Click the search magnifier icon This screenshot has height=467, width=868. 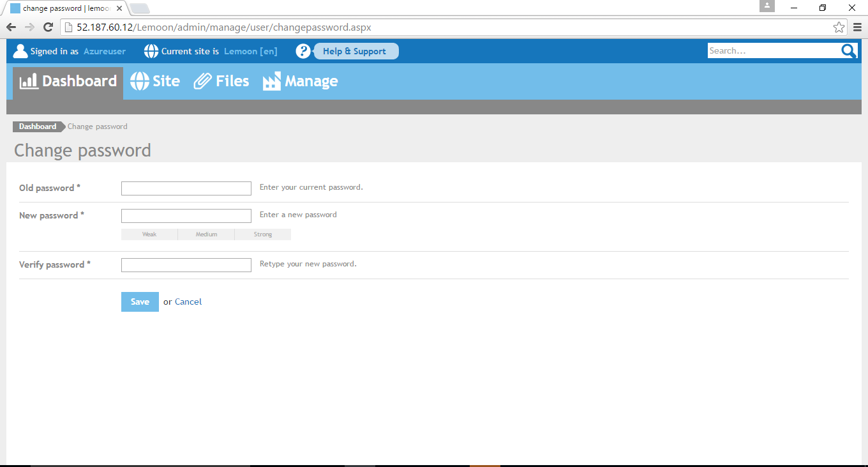[849, 51]
